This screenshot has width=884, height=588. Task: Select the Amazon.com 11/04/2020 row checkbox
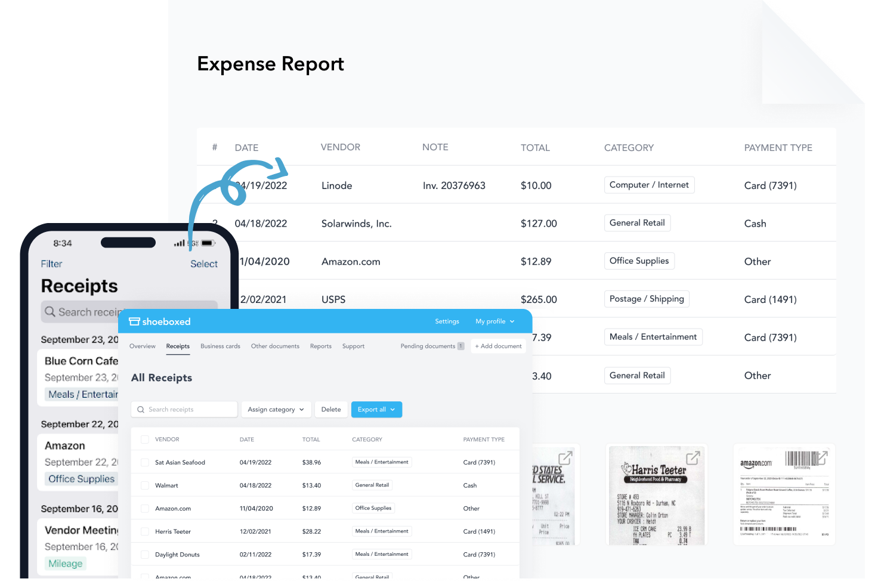(144, 509)
